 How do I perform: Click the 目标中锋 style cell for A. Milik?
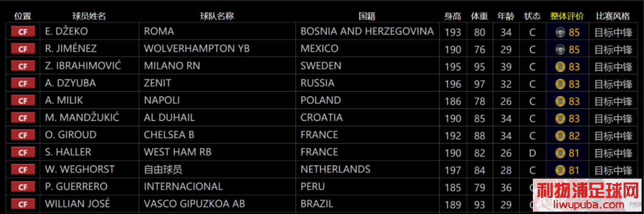(613, 101)
